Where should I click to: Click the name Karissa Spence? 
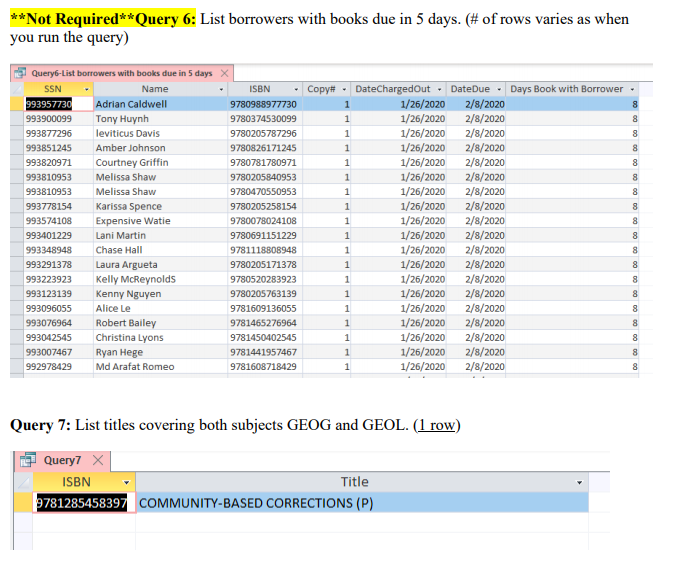129,206
